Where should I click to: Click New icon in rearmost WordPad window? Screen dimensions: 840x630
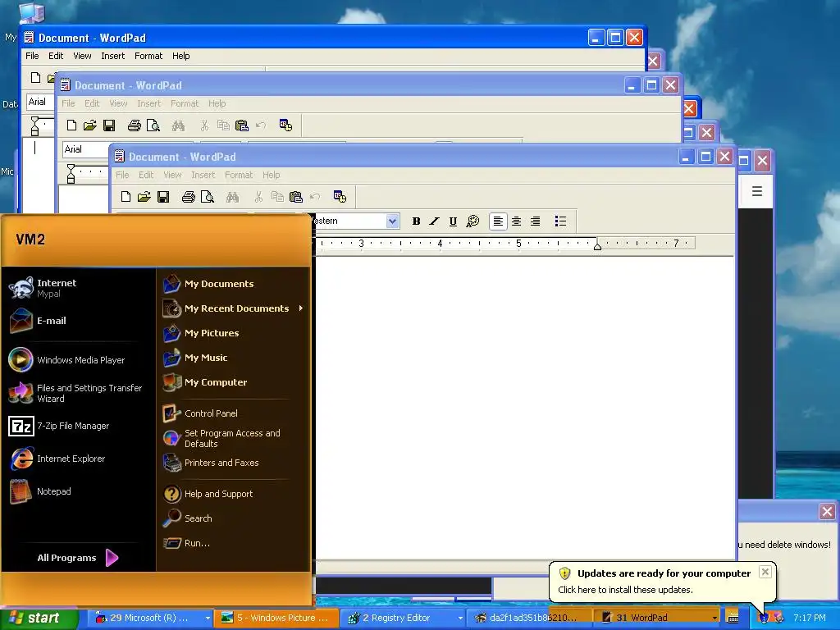36,78
